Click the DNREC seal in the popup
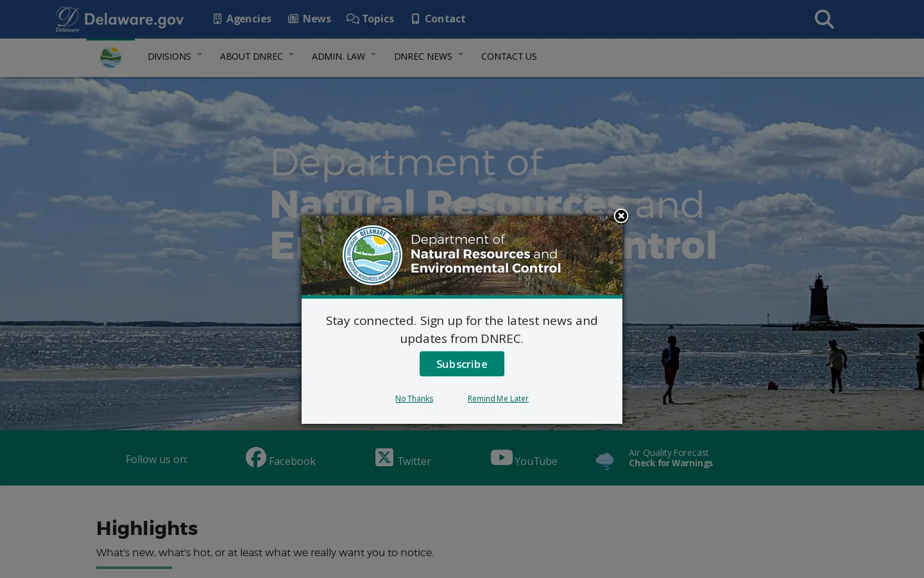The image size is (924, 578). [x=372, y=255]
